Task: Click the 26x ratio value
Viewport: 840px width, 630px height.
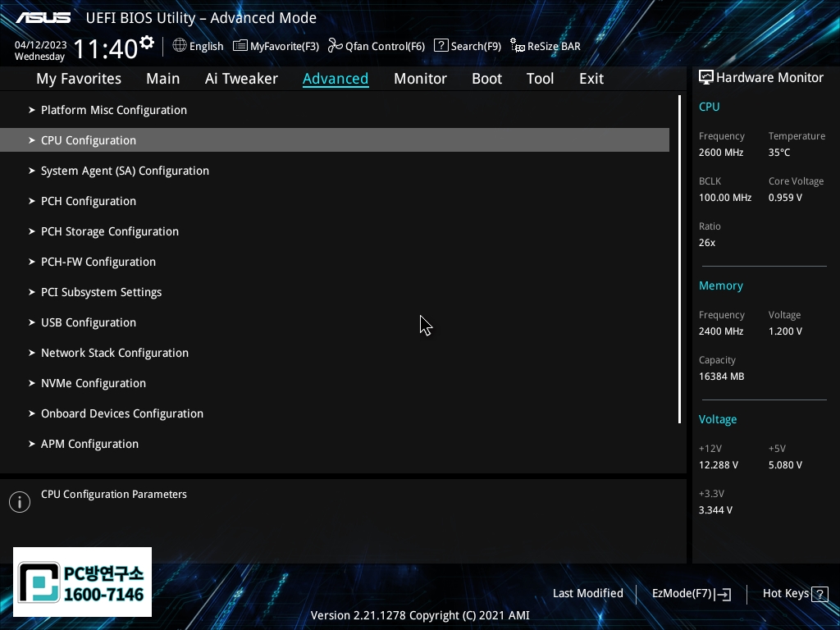Action: pyautogui.click(x=707, y=243)
